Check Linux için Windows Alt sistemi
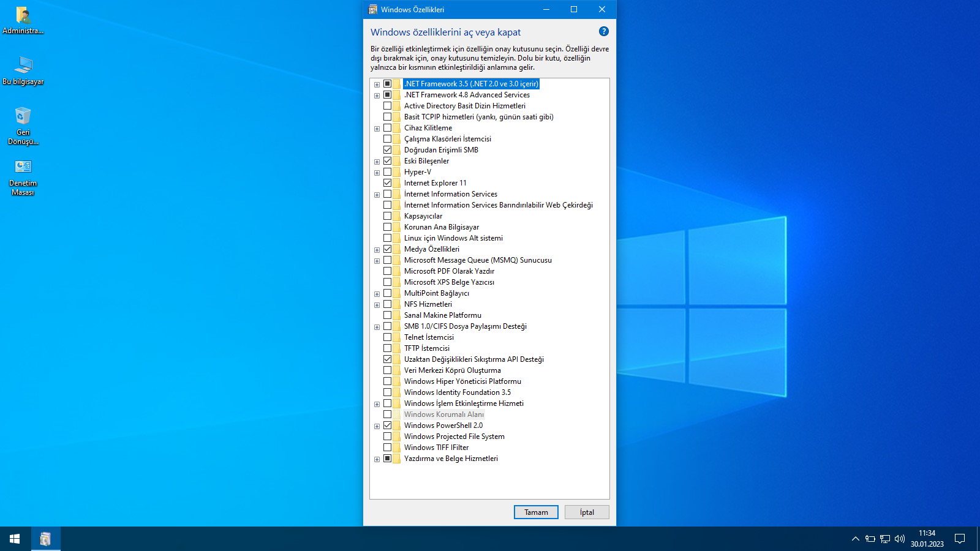 point(387,238)
